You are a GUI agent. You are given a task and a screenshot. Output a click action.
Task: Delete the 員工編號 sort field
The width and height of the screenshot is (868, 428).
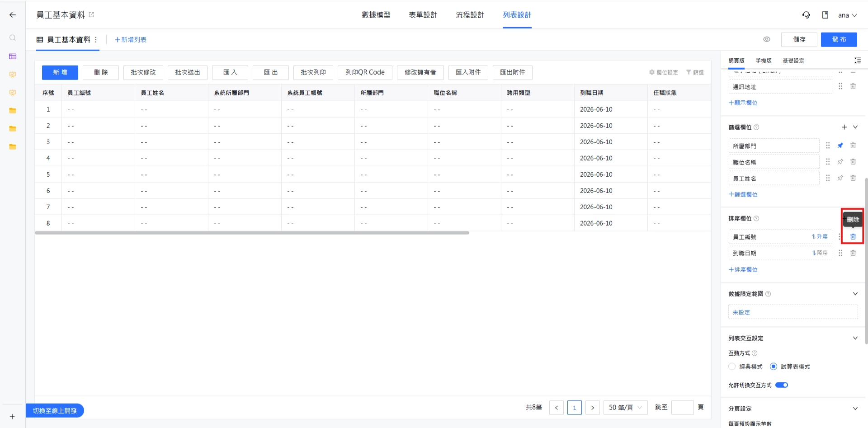(853, 237)
